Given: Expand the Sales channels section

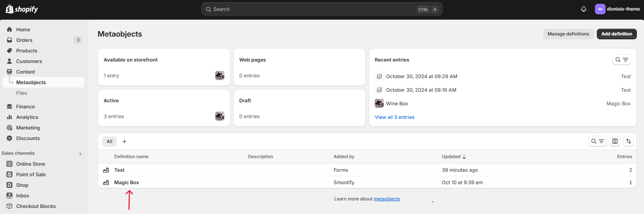Looking at the screenshot, I should (x=80, y=154).
